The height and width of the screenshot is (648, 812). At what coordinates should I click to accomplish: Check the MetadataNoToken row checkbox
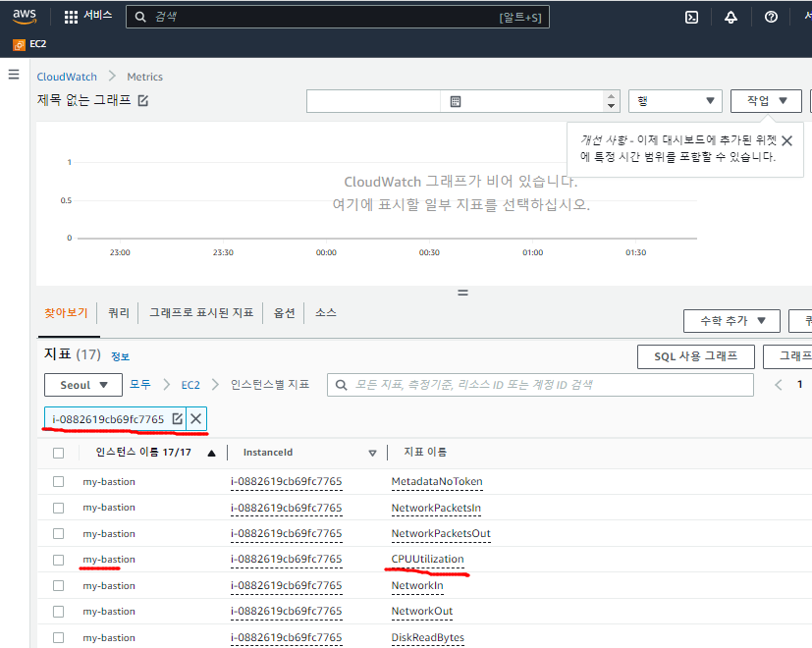59,482
